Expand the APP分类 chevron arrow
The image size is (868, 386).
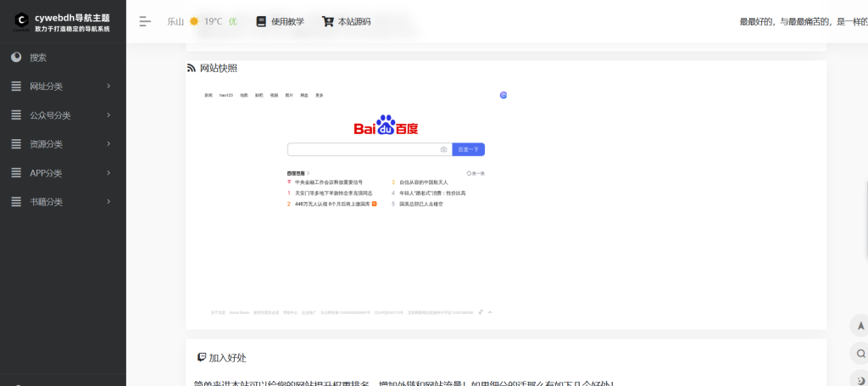click(108, 172)
